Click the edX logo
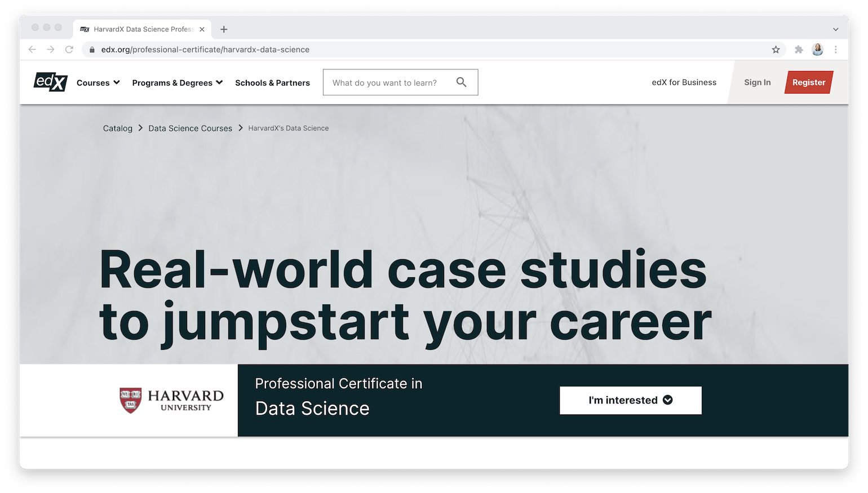 tap(50, 82)
